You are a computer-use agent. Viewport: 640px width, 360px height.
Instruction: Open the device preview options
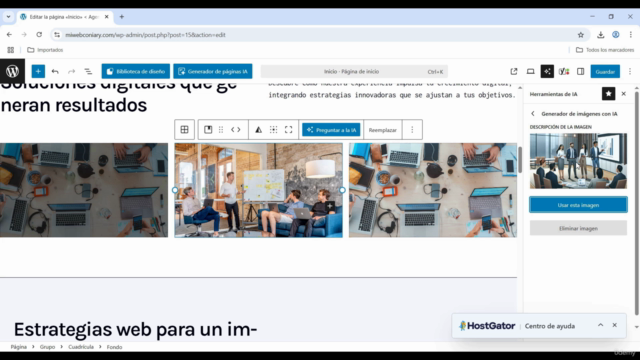(531, 71)
